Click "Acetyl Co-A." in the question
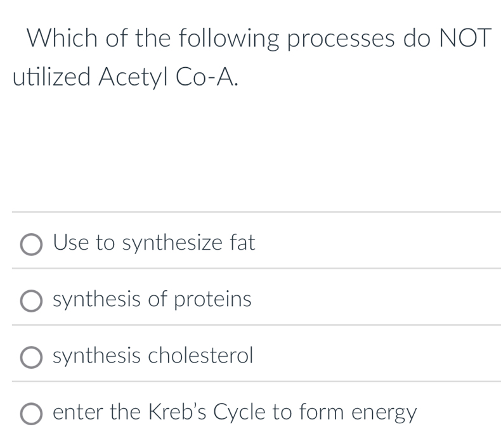The width and height of the screenshot is (501, 448). pyautogui.click(x=169, y=77)
